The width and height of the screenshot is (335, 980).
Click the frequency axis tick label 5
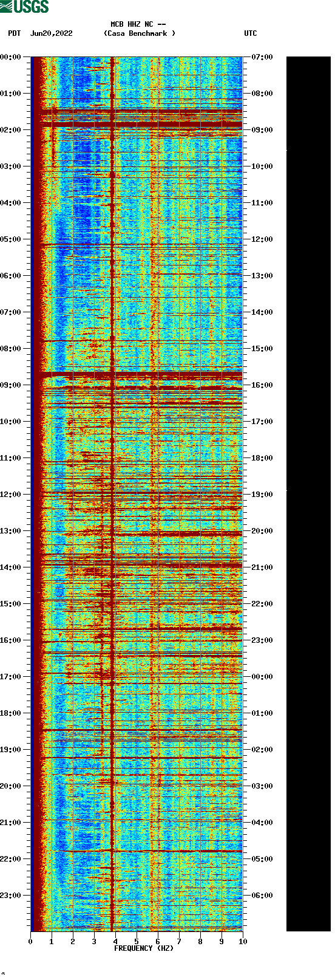tap(137, 942)
